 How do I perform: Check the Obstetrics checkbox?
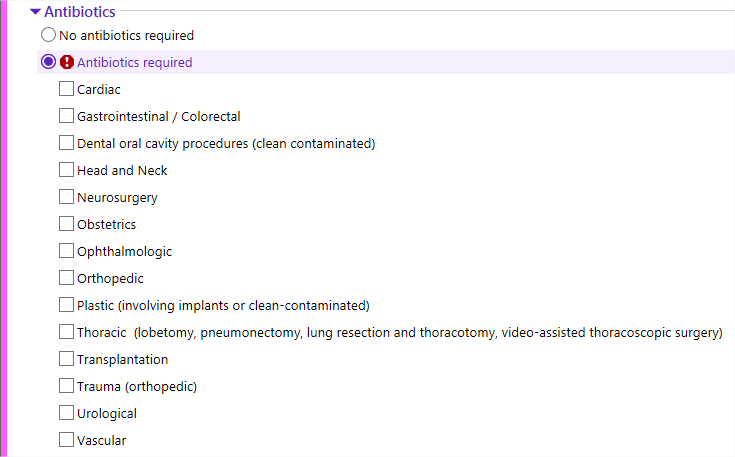(x=66, y=224)
